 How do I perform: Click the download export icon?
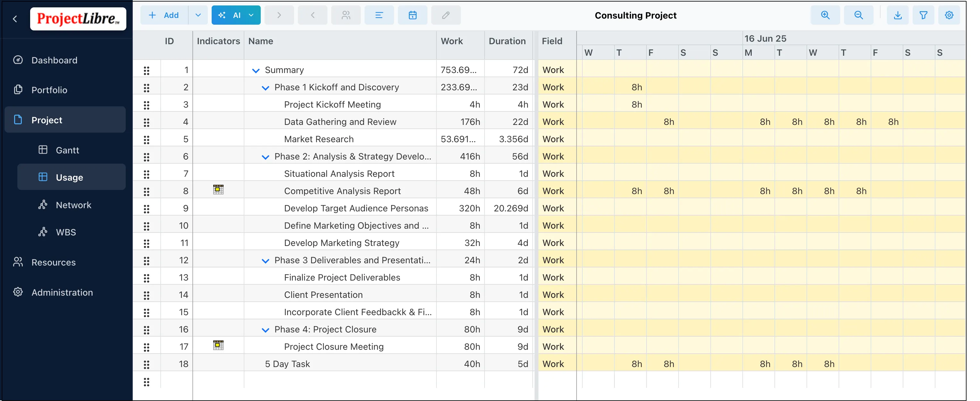pos(898,15)
